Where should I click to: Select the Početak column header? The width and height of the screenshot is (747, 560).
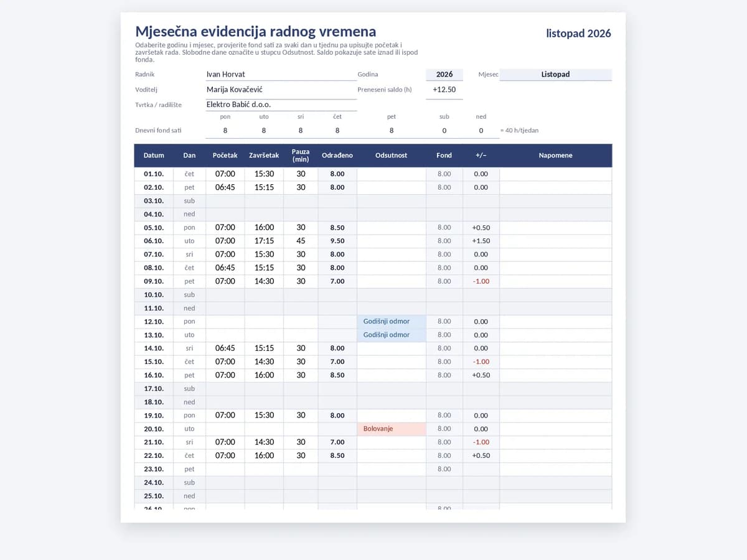tap(225, 156)
